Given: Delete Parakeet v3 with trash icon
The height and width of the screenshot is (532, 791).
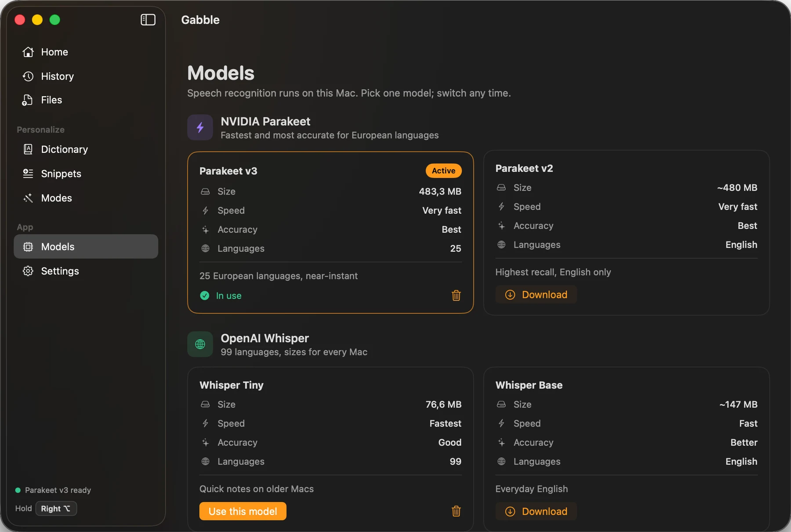Looking at the screenshot, I should tap(456, 296).
